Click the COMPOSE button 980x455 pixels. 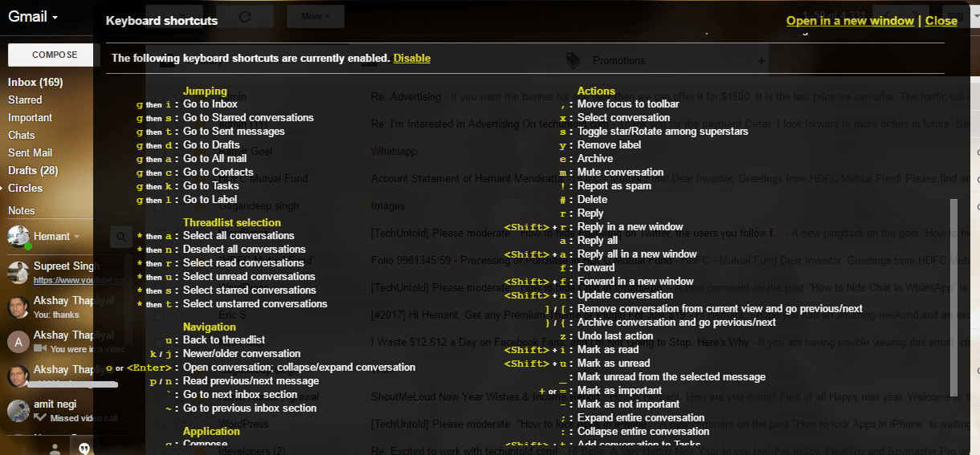[50, 55]
